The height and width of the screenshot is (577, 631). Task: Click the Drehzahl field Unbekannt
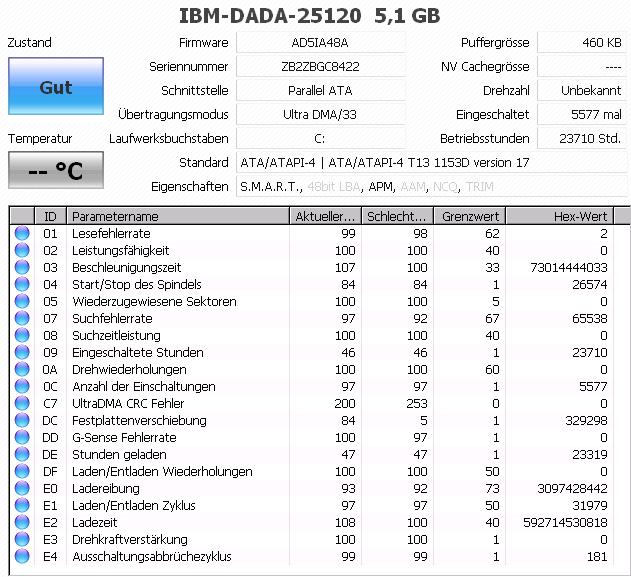[582, 91]
